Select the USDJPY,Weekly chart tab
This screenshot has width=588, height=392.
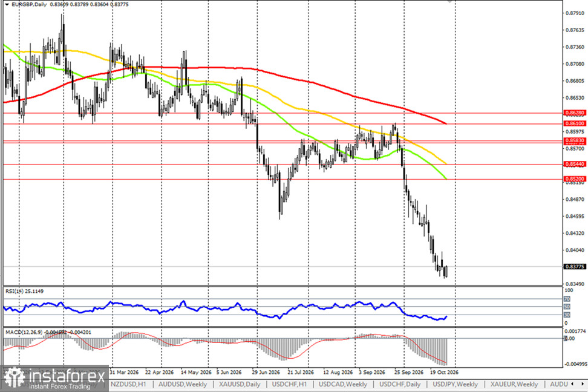coord(456,385)
